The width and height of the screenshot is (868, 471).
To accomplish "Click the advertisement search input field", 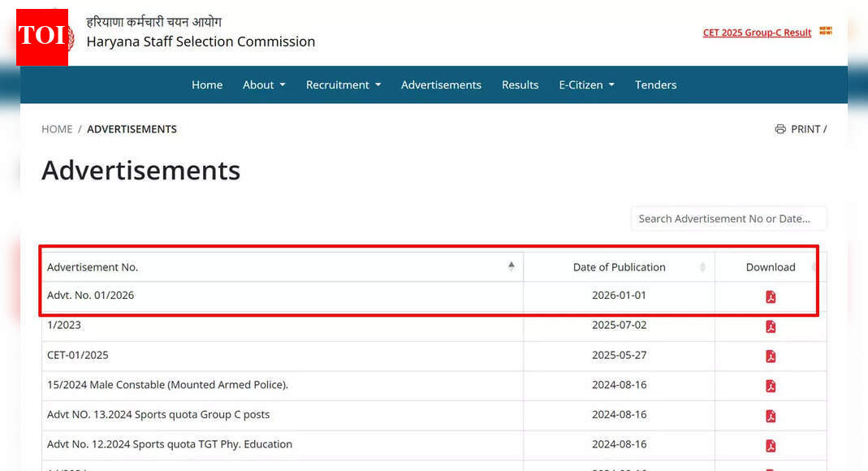I will [728, 218].
